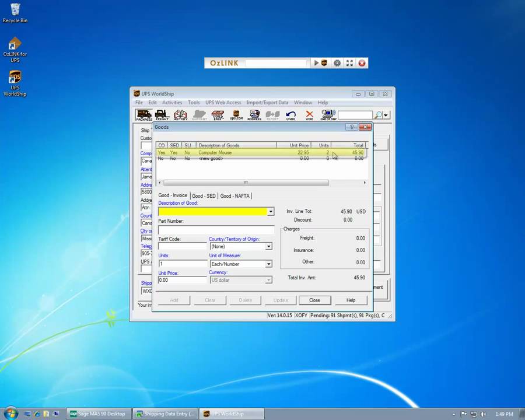Open the Packages toolbar icon
This screenshot has height=420, width=525.
[144, 115]
